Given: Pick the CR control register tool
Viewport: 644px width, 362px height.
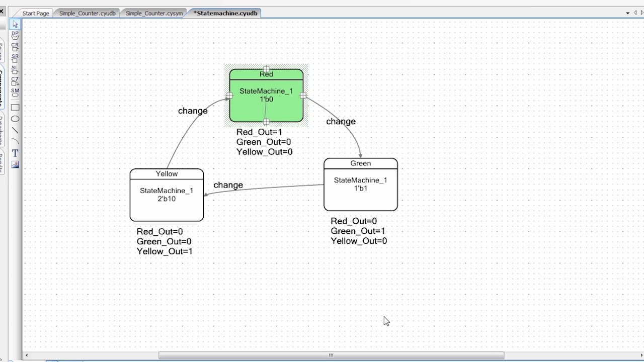Looking at the screenshot, I should [15, 47].
